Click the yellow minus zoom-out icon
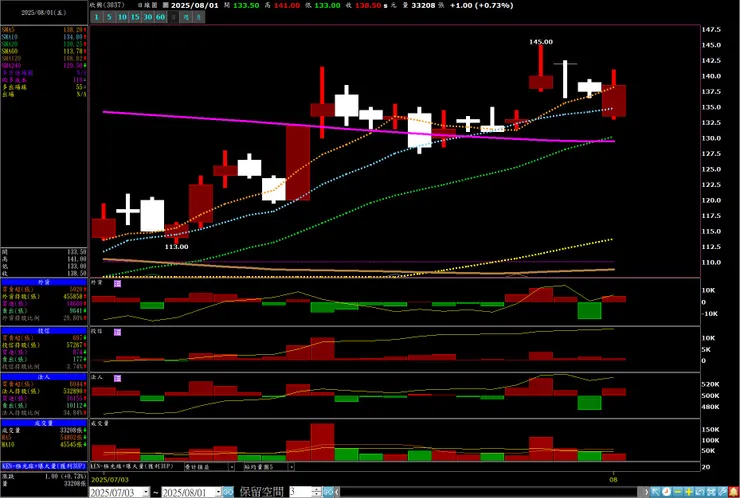740x498 pixels. 678,492
